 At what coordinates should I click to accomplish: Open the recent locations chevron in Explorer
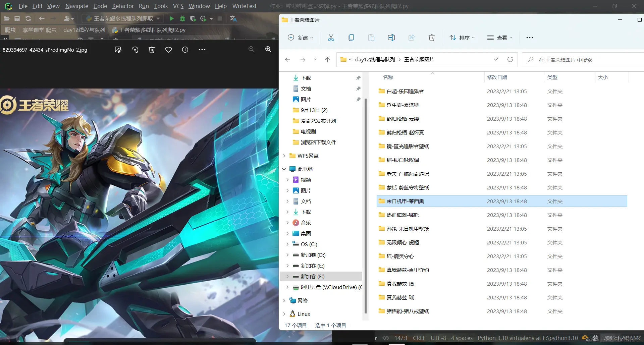[315, 59]
